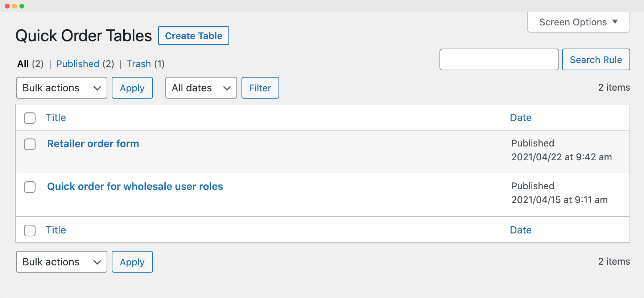This screenshot has width=644, height=298.
Task: Open Quick order for wholesale user roles
Action: 135,186
